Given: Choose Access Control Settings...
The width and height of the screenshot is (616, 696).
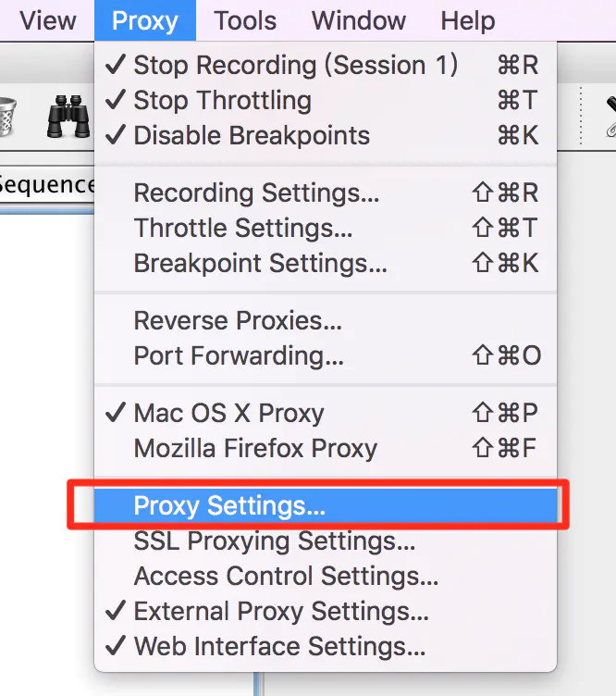Looking at the screenshot, I should pyautogui.click(x=326, y=577).
